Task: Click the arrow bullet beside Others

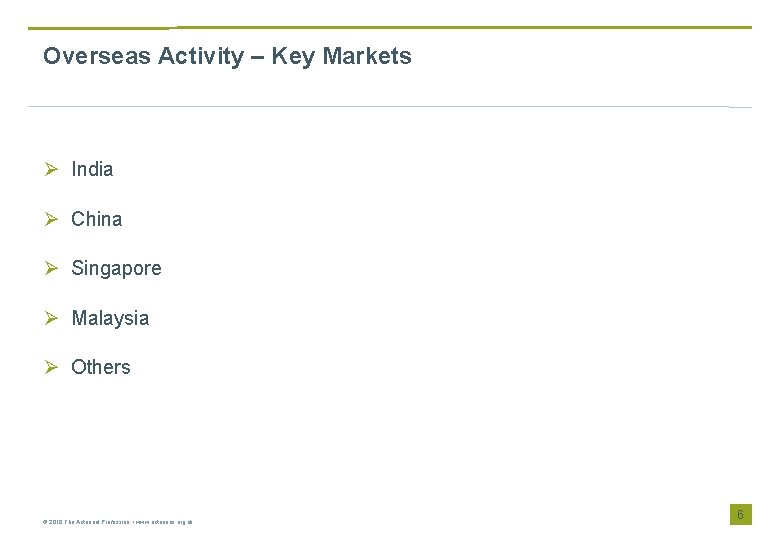Action: 51,367
